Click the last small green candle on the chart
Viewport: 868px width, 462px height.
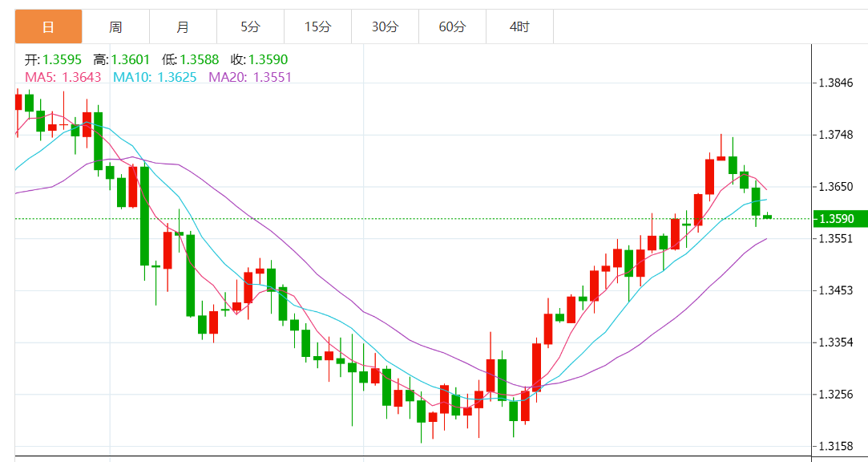point(767,217)
